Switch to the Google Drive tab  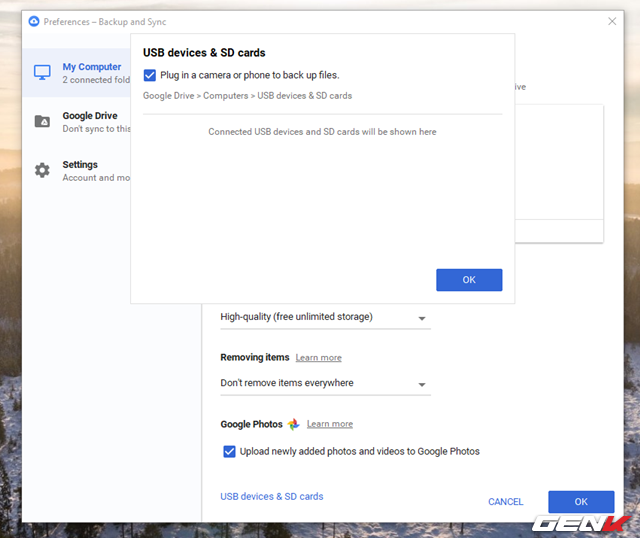(76, 122)
